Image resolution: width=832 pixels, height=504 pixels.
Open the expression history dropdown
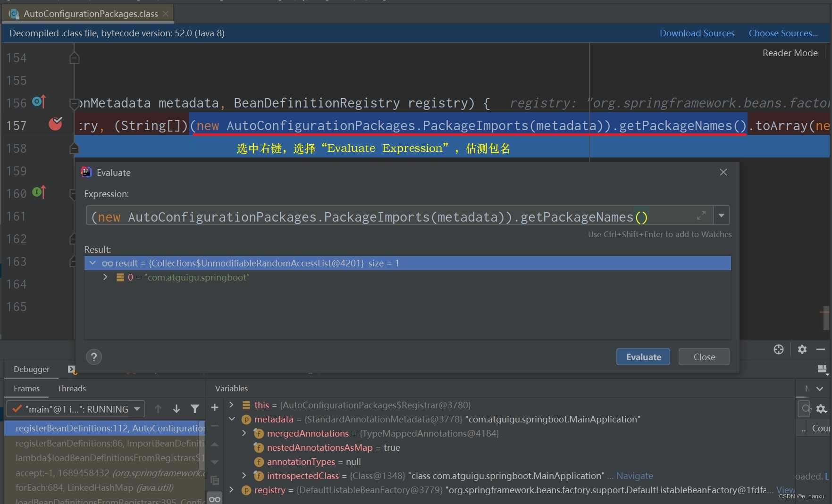pyautogui.click(x=721, y=215)
